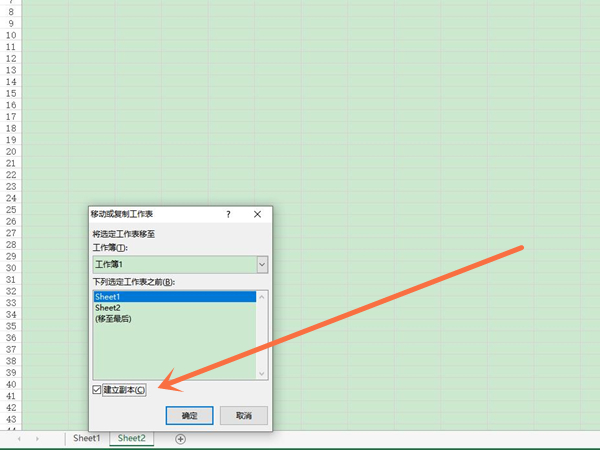600x450 pixels.
Task: Click the dialog help question mark
Action: [228, 214]
